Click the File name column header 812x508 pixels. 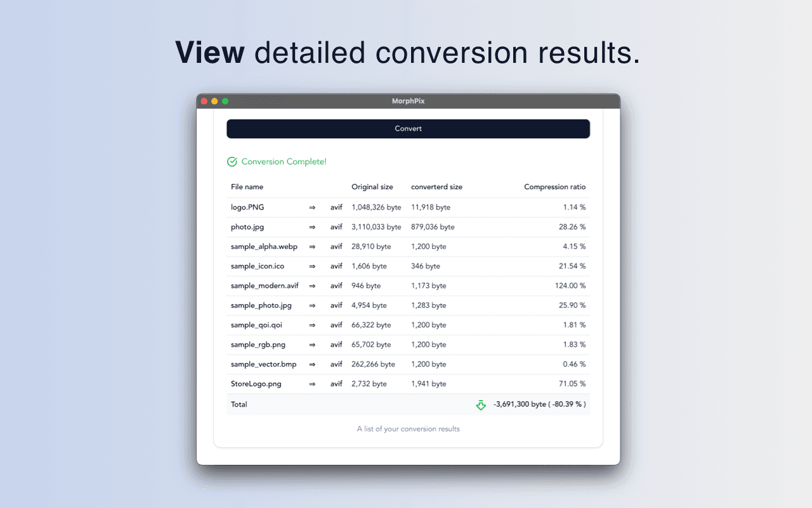point(247,187)
